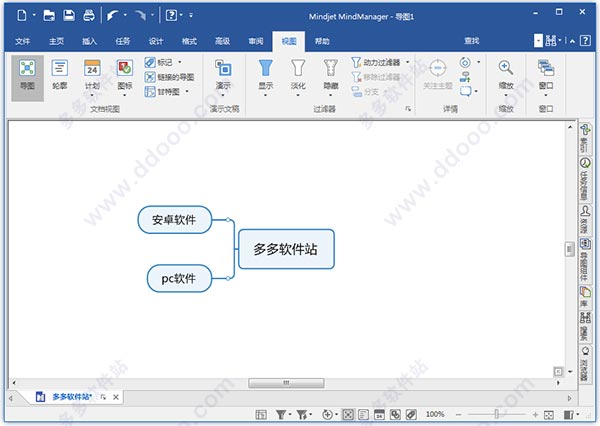Toggle schedule calendar view in status bar
The image size is (600, 426).
point(379,415)
